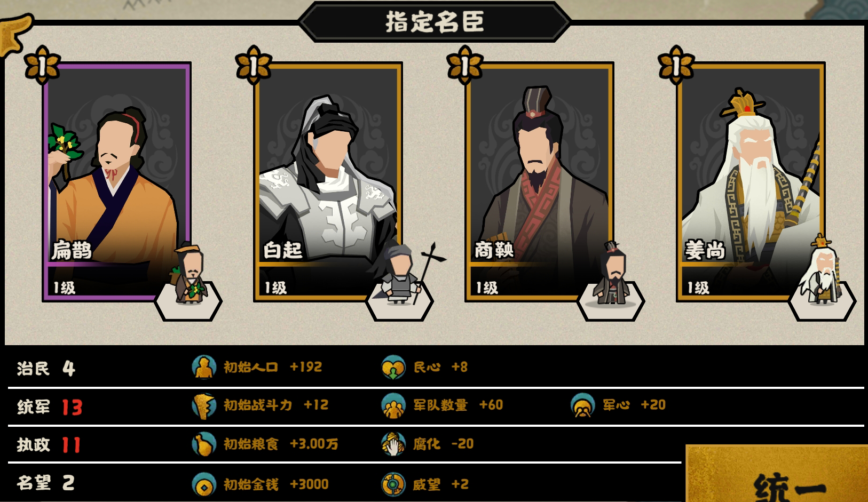The width and height of the screenshot is (868, 502).
Task: Click the 腐化 corruption hand icon
Action: pos(393,444)
